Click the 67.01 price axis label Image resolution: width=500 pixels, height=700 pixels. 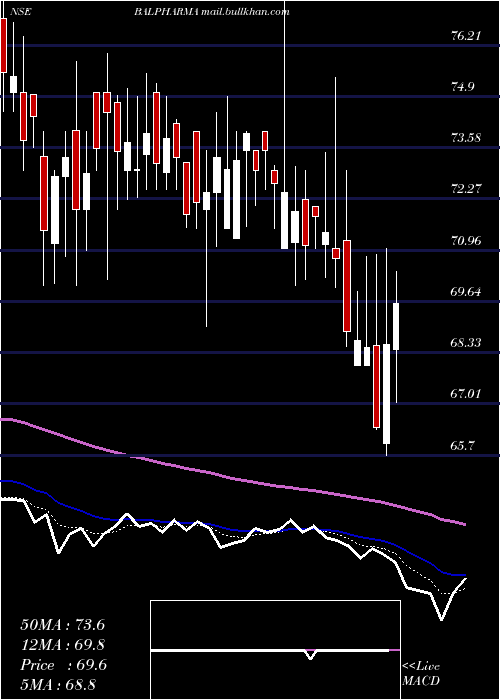(466, 394)
